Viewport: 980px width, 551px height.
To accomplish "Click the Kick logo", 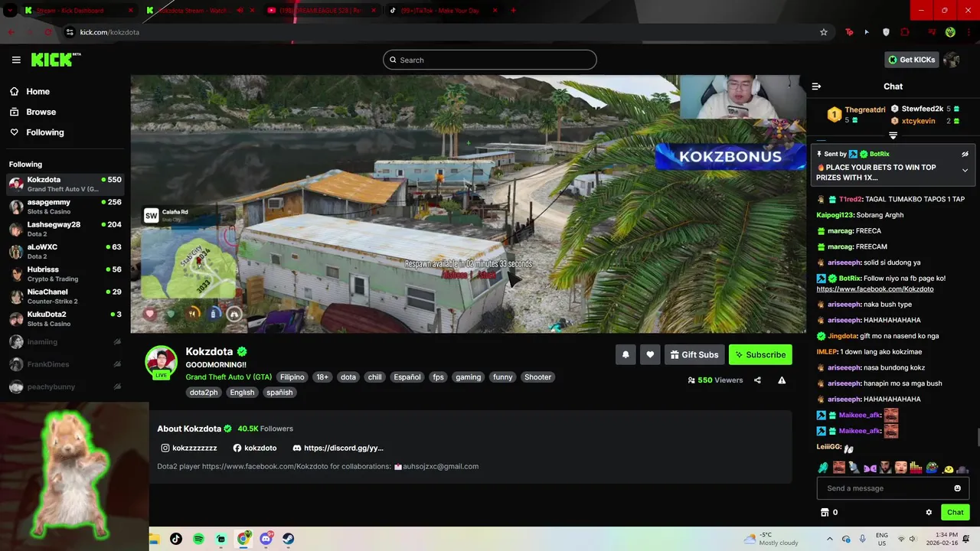I will tap(55, 60).
